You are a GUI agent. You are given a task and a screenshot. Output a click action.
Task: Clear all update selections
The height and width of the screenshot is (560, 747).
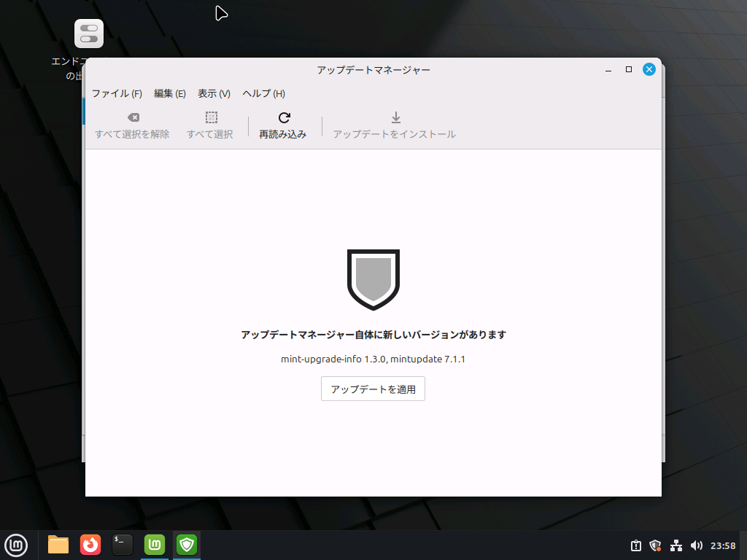(132, 124)
